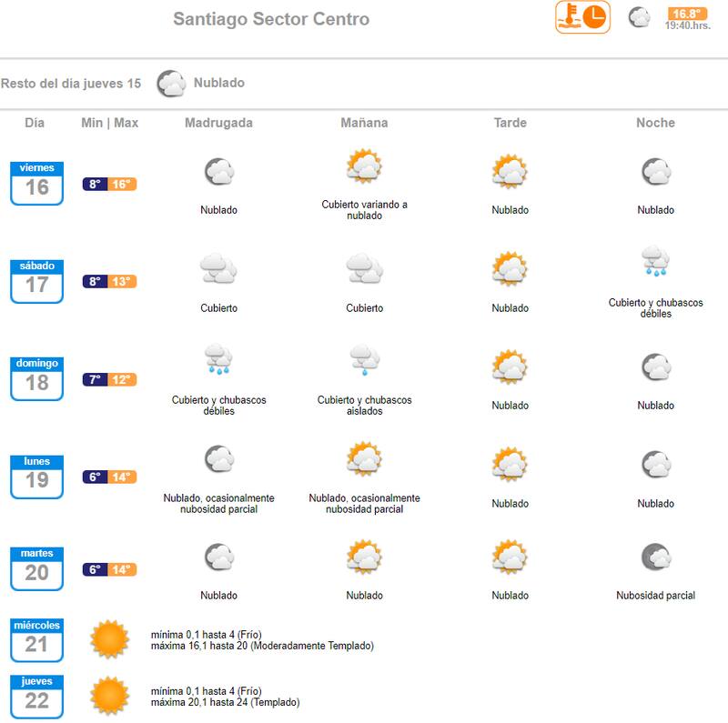
Task: Click Sunday madrugada weak showers icon
Action: [218, 360]
